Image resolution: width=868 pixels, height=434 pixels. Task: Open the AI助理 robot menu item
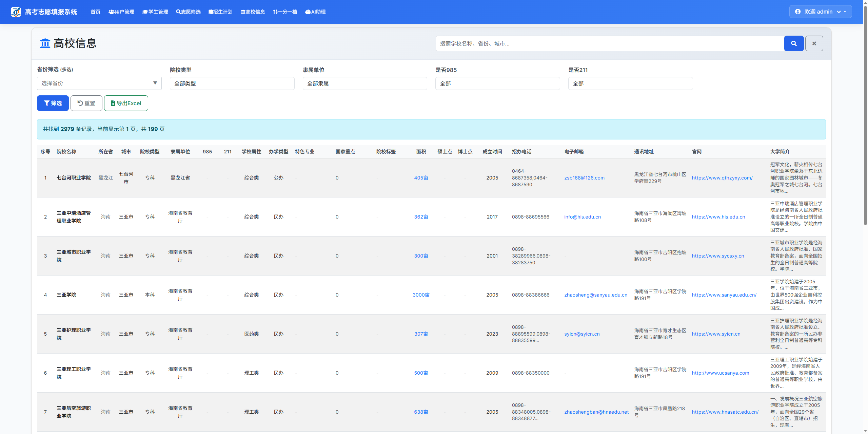[315, 12]
